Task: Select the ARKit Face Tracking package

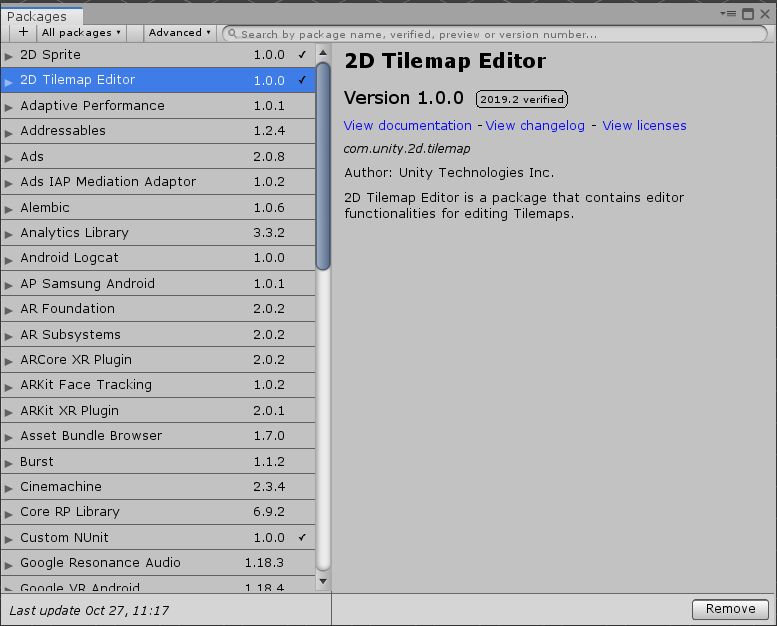Action: [158, 385]
